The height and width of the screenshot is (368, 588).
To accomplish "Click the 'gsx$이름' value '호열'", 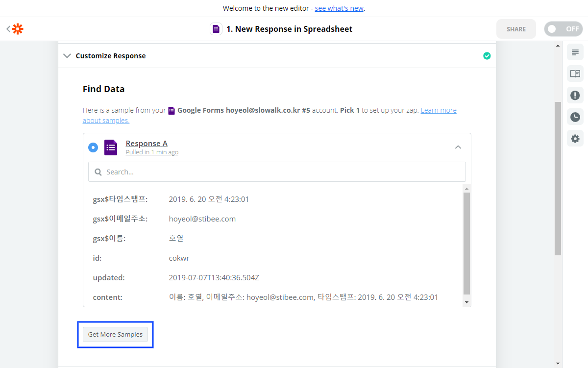I will click(x=176, y=239).
